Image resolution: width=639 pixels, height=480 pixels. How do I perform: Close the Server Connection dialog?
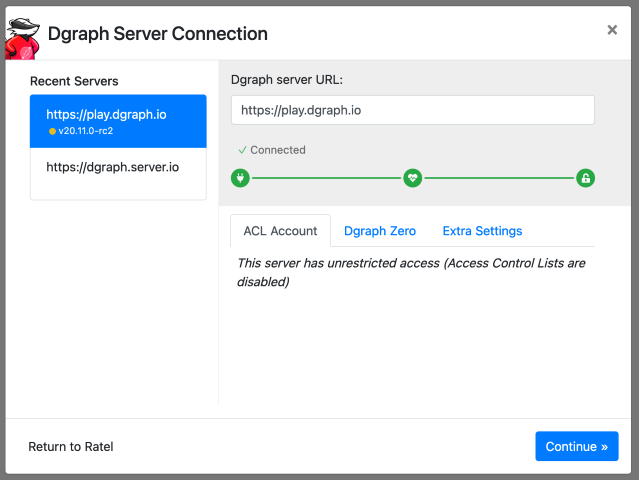tap(612, 30)
